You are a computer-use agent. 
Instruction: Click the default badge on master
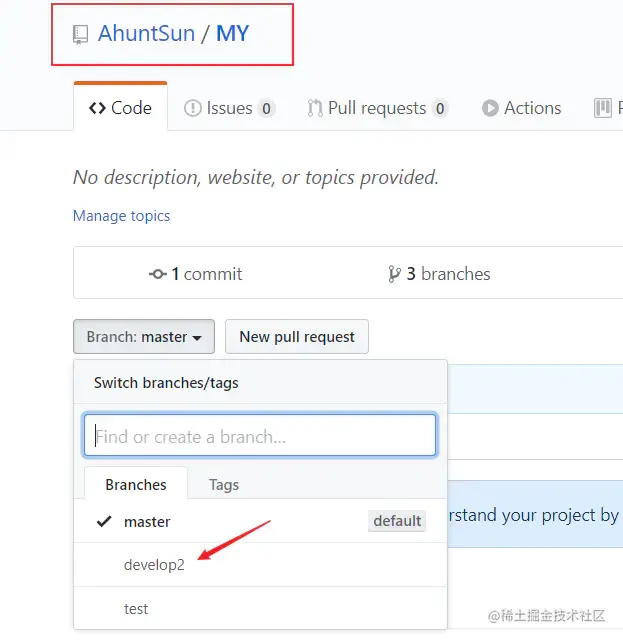click(397, 521)
